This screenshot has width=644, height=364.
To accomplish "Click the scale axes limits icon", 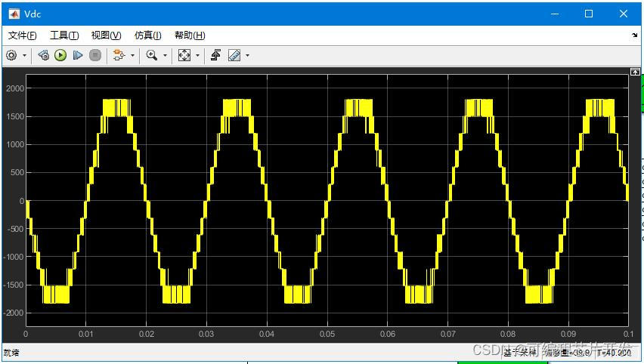I will tap(184, 55).
